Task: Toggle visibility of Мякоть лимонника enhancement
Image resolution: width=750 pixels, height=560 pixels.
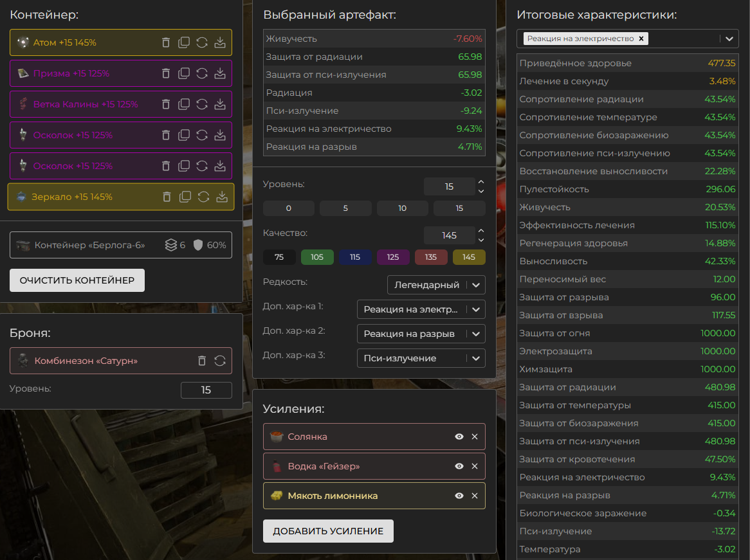Action: click(x=459, y=496)
